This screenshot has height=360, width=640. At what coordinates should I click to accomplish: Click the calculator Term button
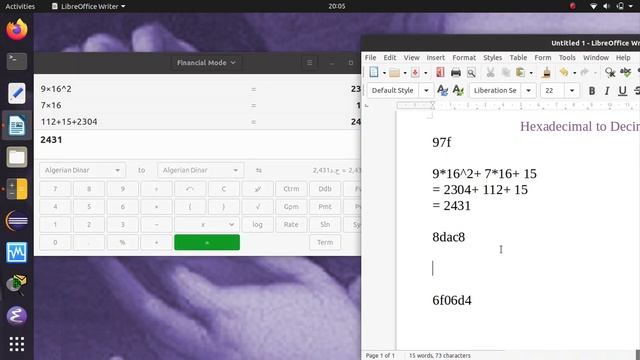point(325,242)
